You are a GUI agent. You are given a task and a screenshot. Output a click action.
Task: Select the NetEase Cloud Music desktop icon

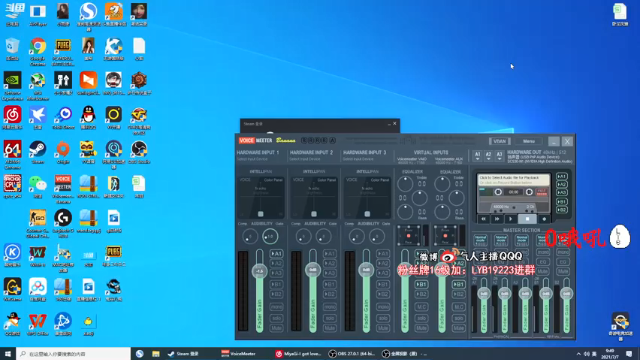click(x=12, y=118)
